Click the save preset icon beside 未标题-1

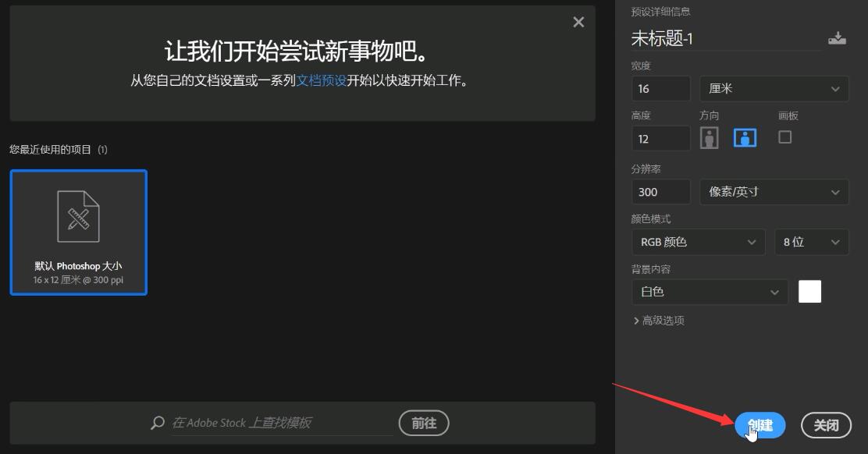click(x=837, y=38)
